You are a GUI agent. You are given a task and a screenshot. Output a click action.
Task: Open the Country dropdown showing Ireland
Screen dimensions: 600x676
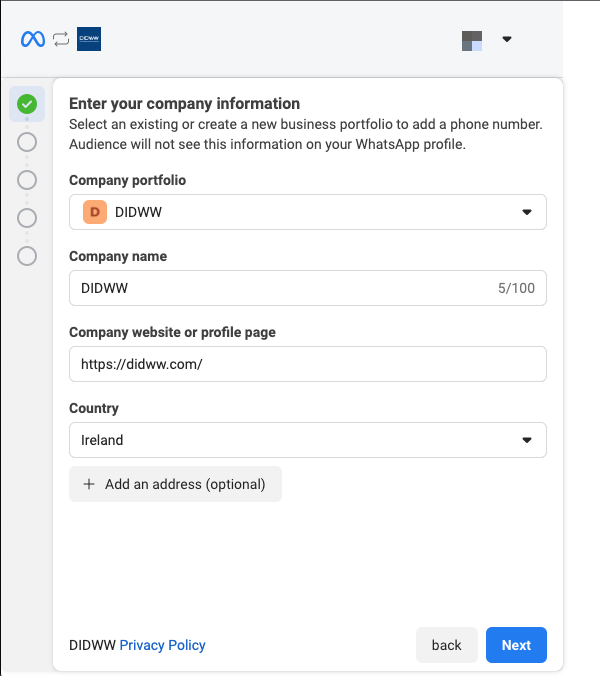307,440
